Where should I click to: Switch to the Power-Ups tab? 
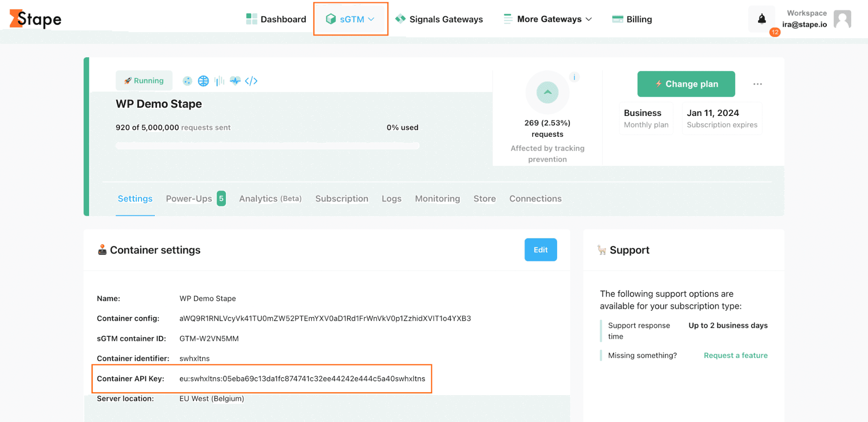[x=196, y=199]
